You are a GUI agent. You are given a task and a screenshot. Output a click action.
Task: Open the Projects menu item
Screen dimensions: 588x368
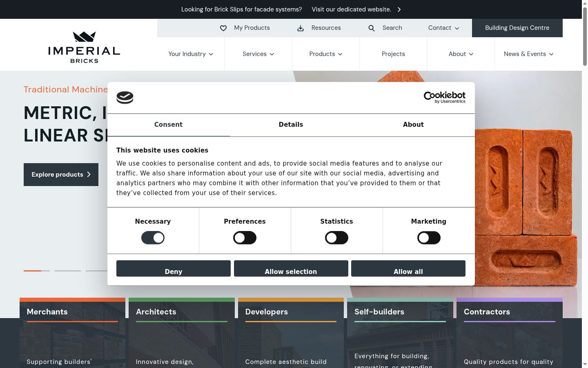[393, 54]
